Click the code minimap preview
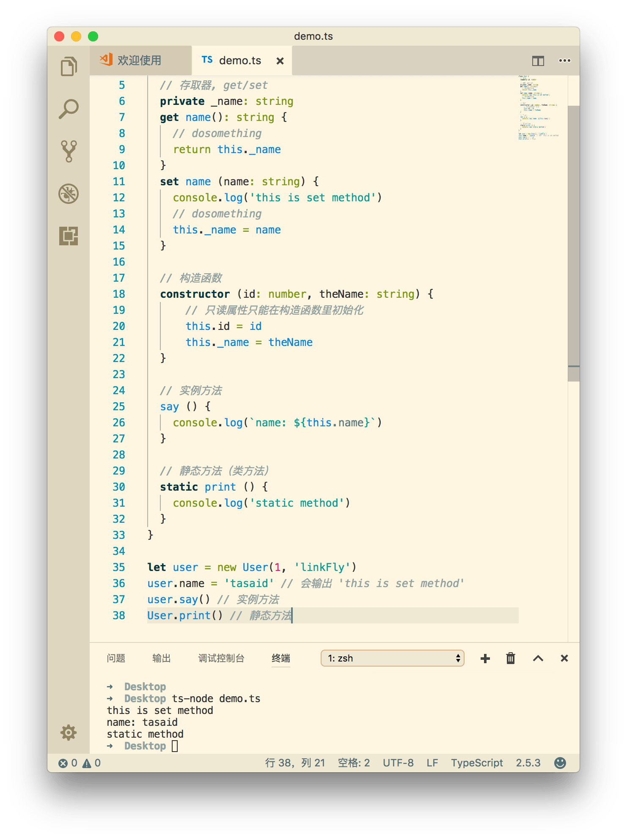Screen dimensions: 627x840 pyautogui.click(x=538, y=108)
